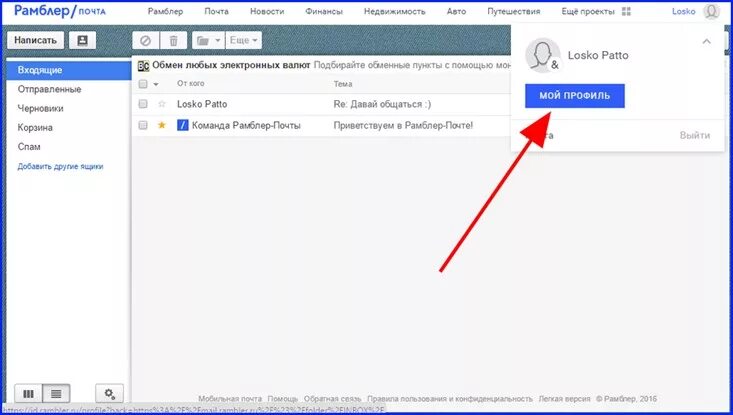Star the Losko Patto message
Screen dimensions: 733x415
(162, 104)
